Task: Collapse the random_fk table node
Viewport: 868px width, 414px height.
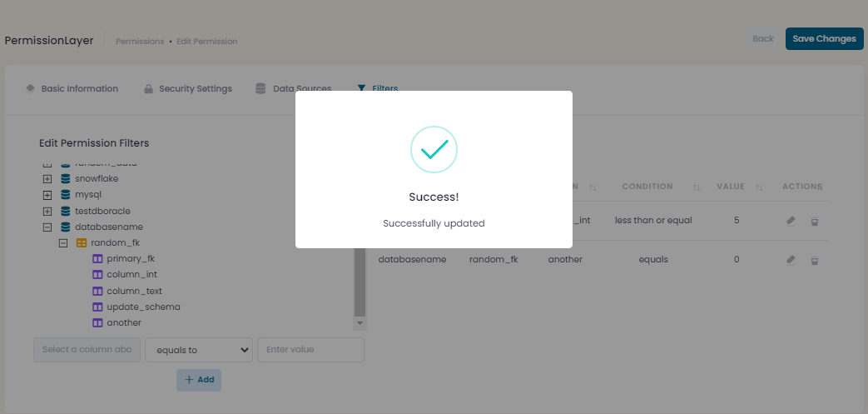Action: coord(63,243)
